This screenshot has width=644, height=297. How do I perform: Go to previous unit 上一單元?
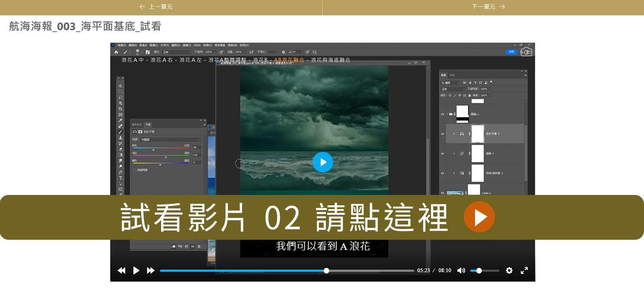156,7
